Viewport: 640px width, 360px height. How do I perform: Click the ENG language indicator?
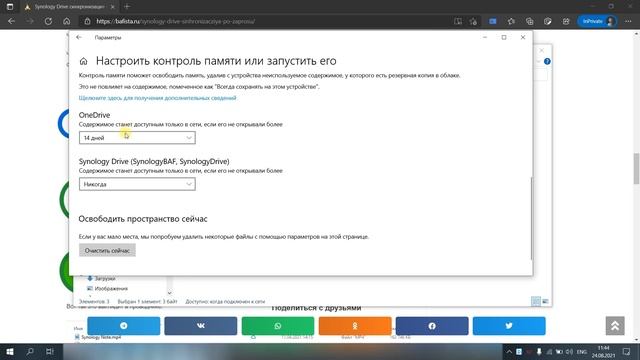582,351
